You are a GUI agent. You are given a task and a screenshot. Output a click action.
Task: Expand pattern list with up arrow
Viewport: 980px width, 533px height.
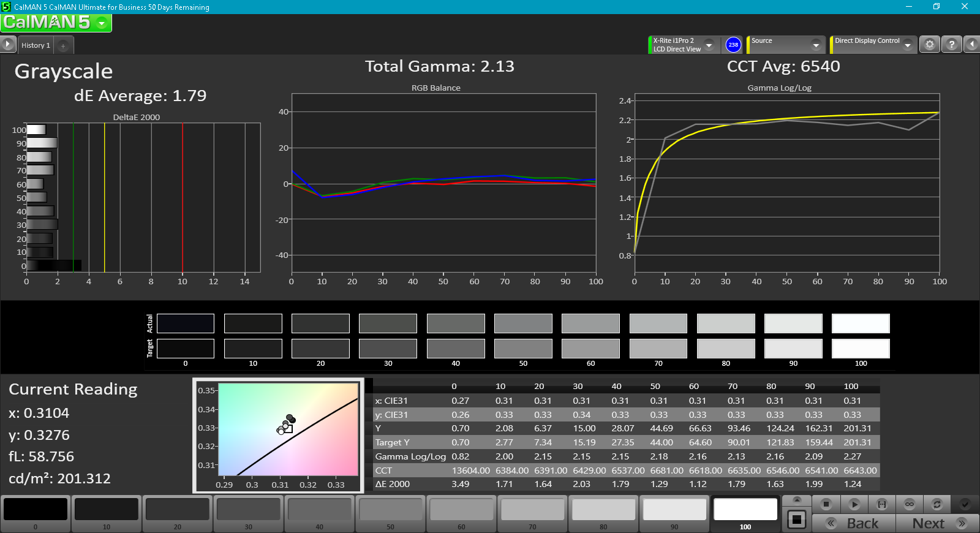(x=797, y=500)
